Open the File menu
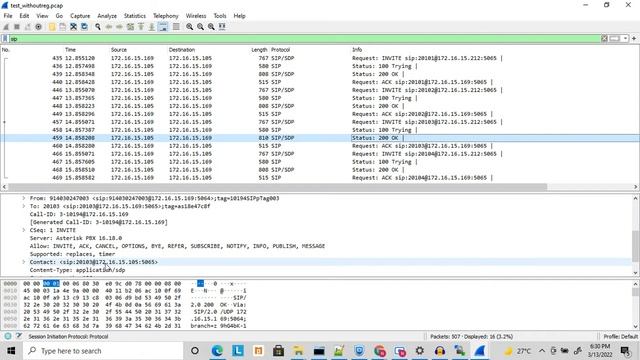Viewport: 640px width, 360px height. pos(8,16)
